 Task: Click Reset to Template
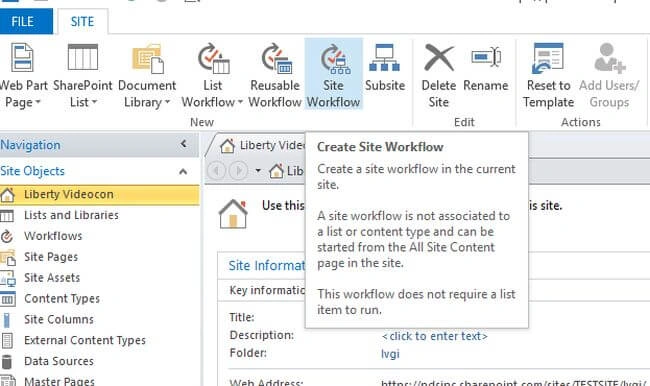pos(548,76)
